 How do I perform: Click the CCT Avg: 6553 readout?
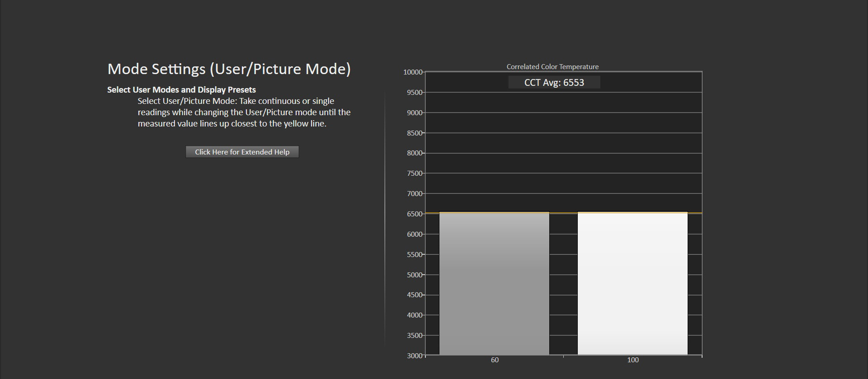coord(554,83)
